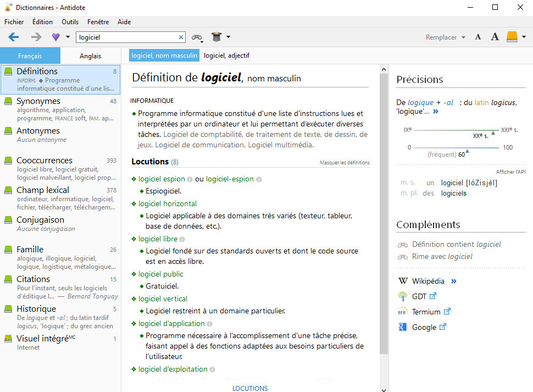Click the magic top hat icon
533x392 pixels.
click(216, 37)
